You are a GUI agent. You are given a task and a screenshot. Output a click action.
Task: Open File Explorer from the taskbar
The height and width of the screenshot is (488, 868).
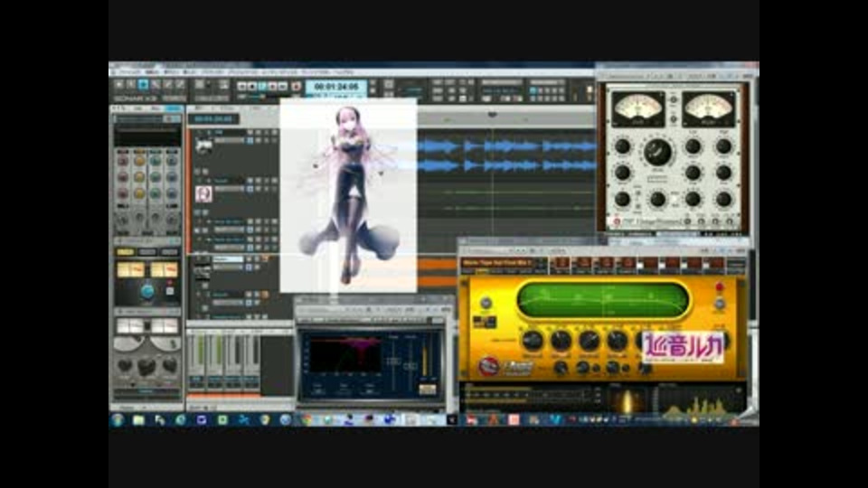pyautogui.click(x=138, y=420)
